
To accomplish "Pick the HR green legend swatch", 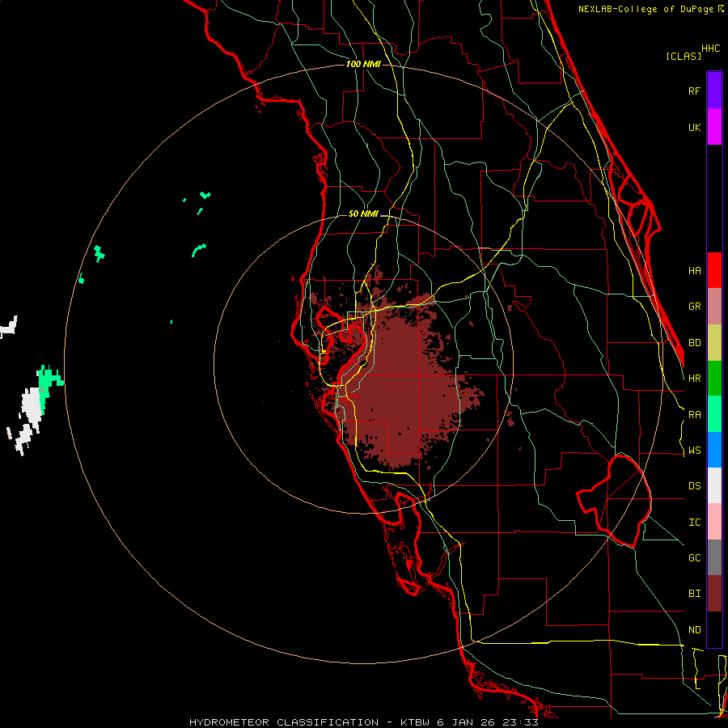I will click(x=714, y=379).
